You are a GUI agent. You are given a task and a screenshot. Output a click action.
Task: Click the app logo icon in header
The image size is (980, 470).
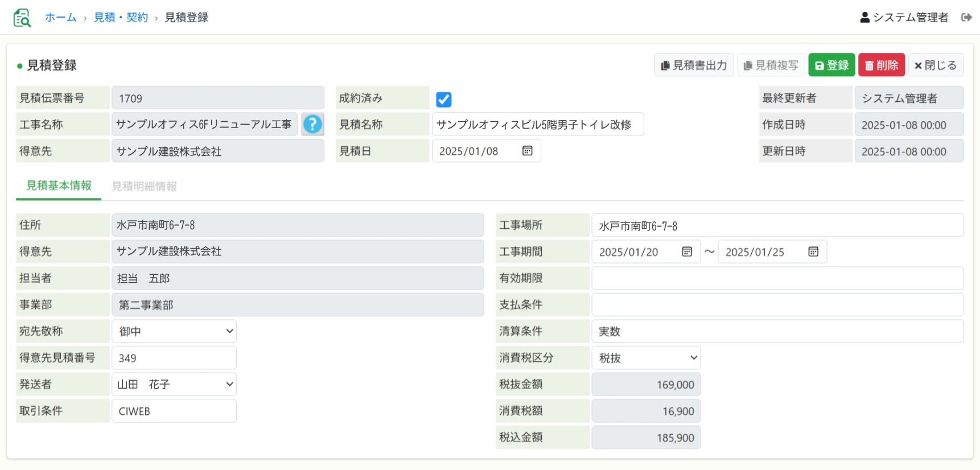click(x=22, y=18)
